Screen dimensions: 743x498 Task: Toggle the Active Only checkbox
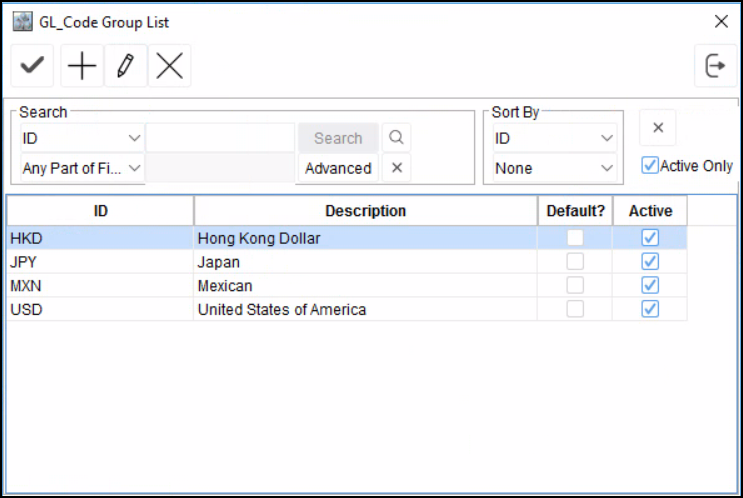(x=650, y=166)
